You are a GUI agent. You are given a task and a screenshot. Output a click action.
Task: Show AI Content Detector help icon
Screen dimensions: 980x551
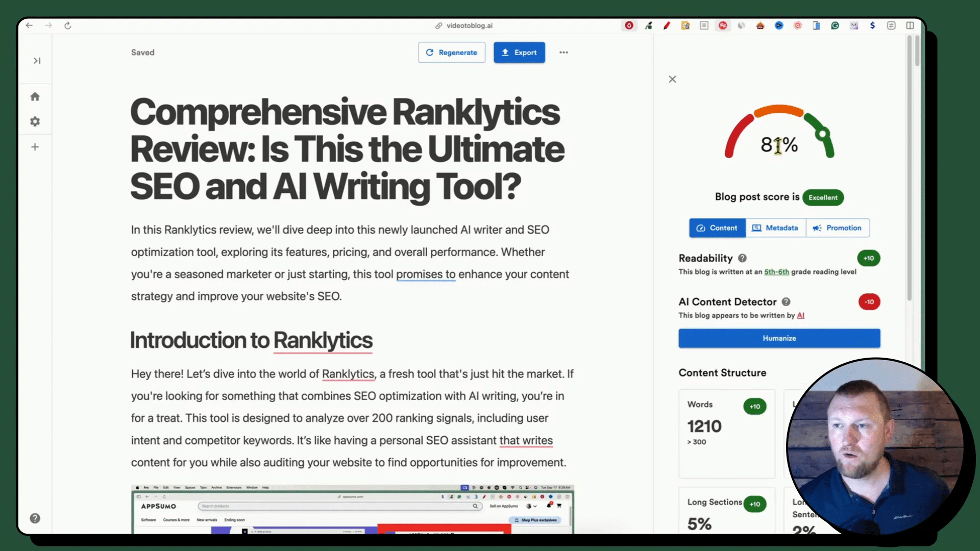point(786,302)
